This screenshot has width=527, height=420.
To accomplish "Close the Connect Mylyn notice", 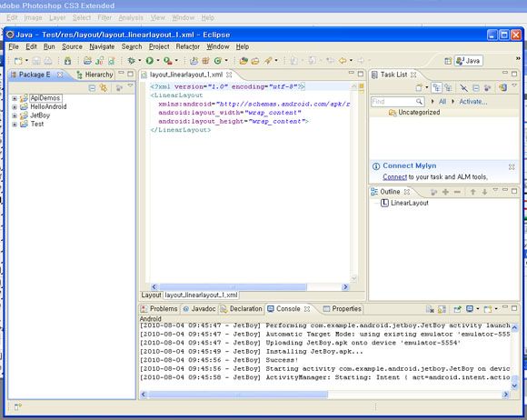I will pos(512,166).
